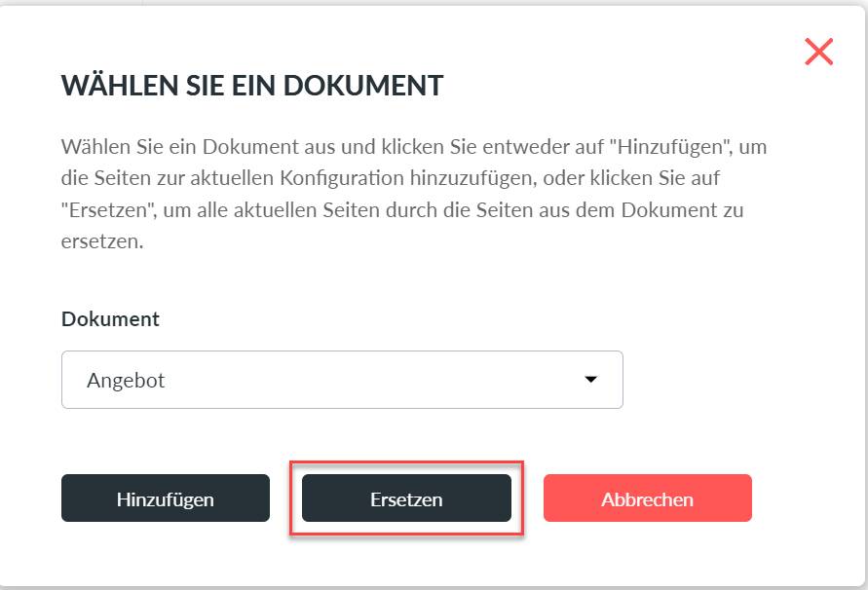Confirm with the Ersetzen button
The height and width of the screenshot is (590, 868).
click(x=406, y=498)
